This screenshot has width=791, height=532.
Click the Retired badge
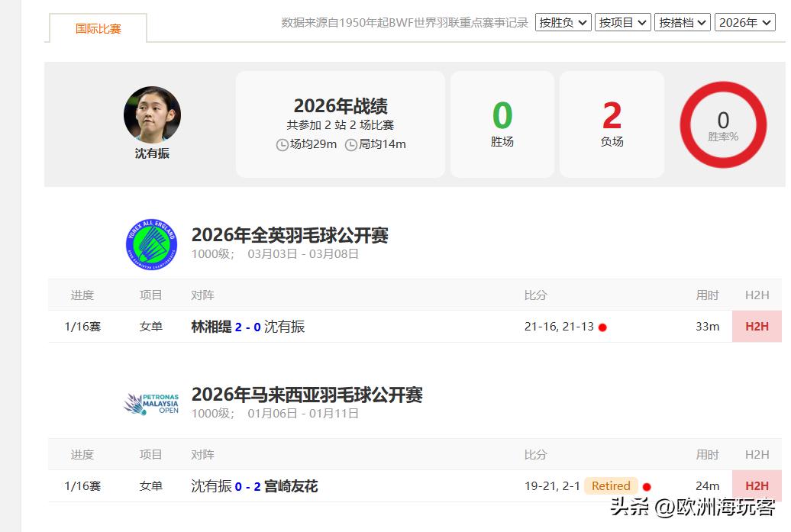[x=611, y=485]
